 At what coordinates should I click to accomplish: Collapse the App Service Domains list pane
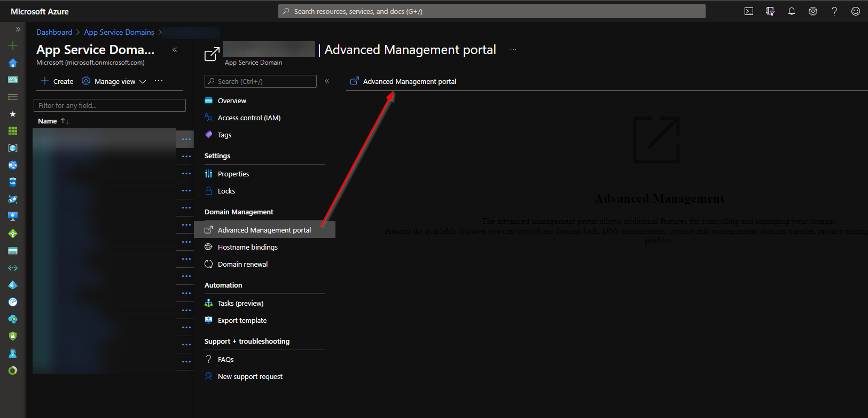click(x=175, y=50)
